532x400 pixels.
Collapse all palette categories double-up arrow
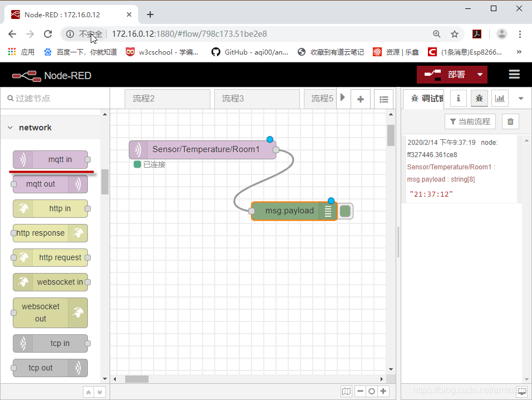pyautogui.click(x=88, y=392)
